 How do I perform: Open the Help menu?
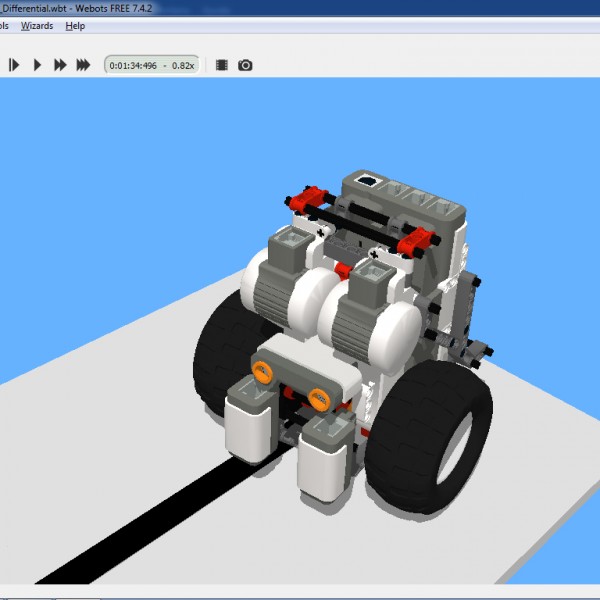[x=75, y=26]
